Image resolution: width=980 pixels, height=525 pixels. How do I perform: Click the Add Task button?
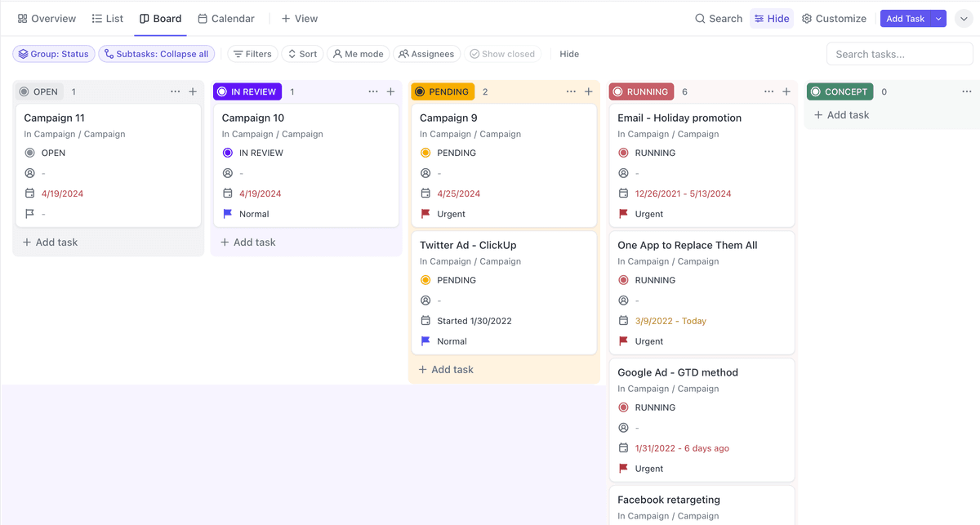point(907,18)
